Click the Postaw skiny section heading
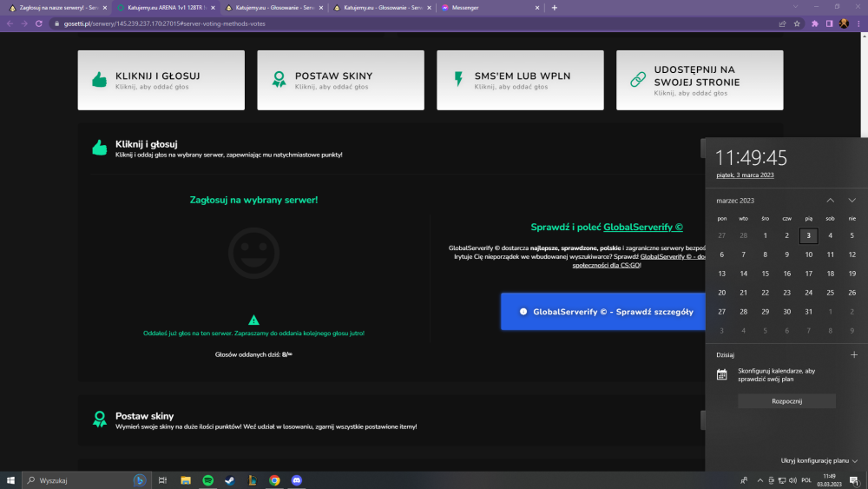 [144, 416]
